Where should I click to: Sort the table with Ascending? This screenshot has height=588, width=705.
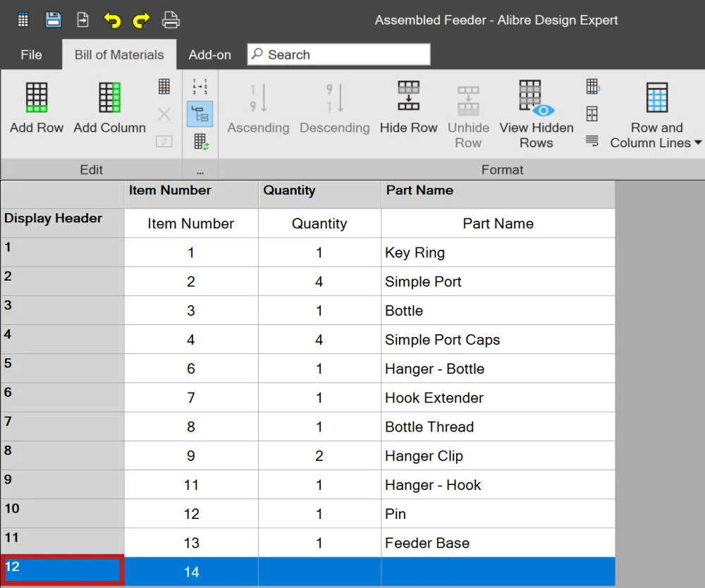click(x=258, y=109)
